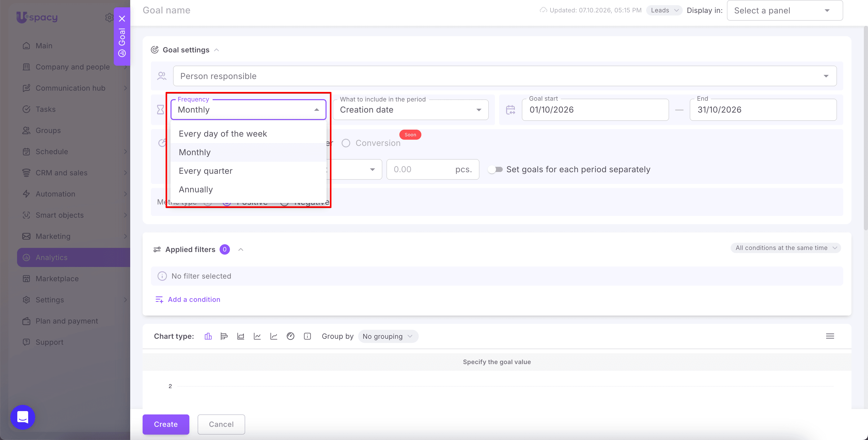
Task: Select the horizontal bar chart icon
Action: [224, 336]
